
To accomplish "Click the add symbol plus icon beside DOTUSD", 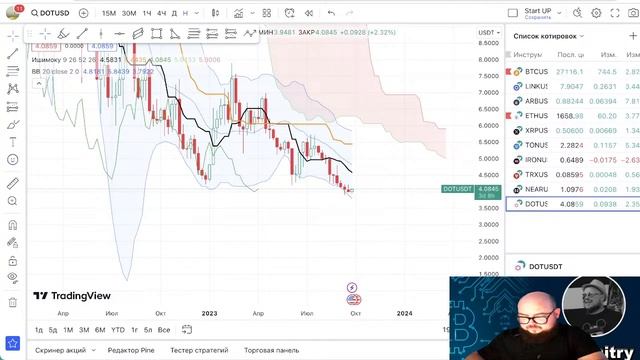I will point(83,13).
